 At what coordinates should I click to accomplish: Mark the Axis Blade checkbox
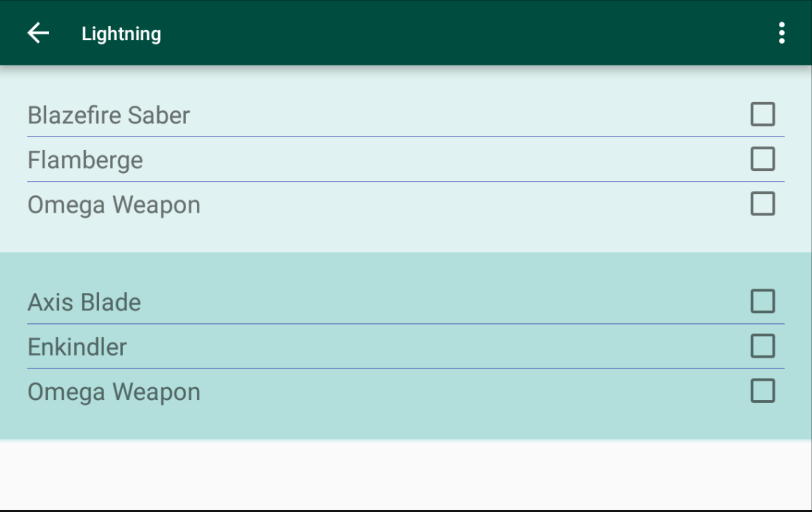click(762, 302)
